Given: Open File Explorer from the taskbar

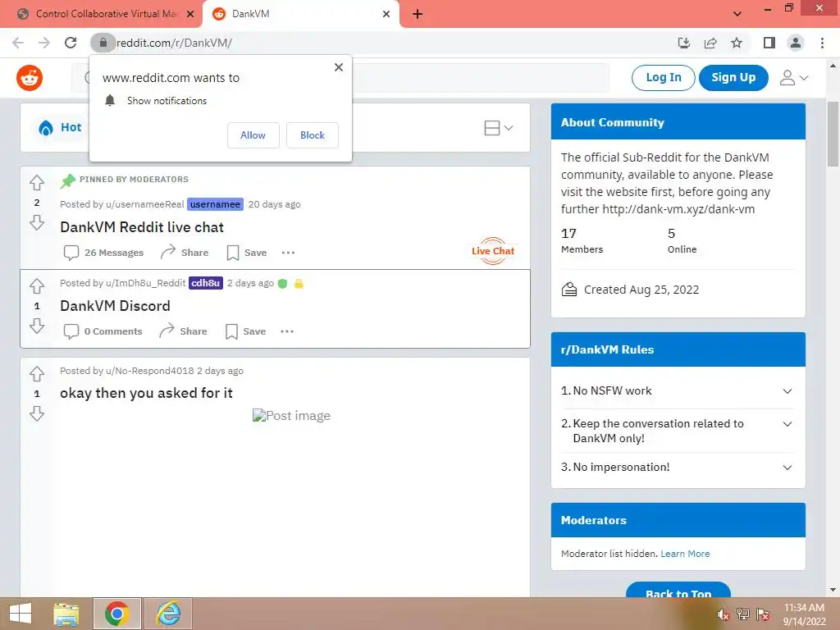Looking at the screenshot, I should point(66,614).
